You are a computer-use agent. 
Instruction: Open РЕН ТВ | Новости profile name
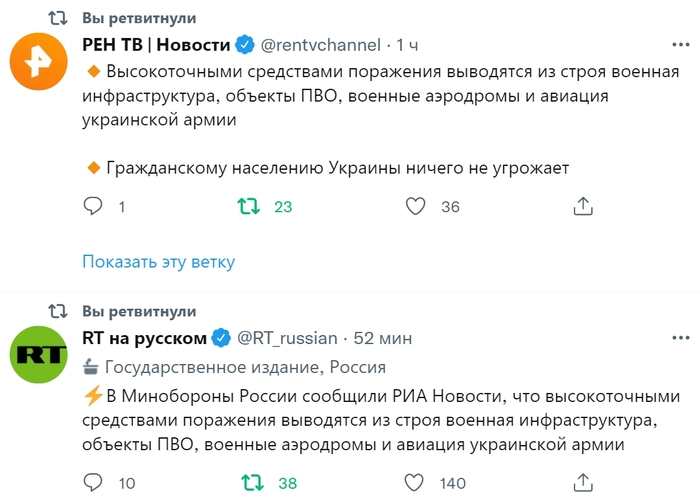pyautogui.click(x=155, y=45)
